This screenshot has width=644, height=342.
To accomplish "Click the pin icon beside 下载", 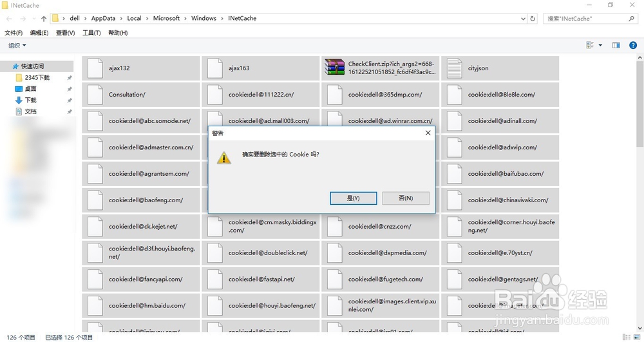I will coord(70,100).
